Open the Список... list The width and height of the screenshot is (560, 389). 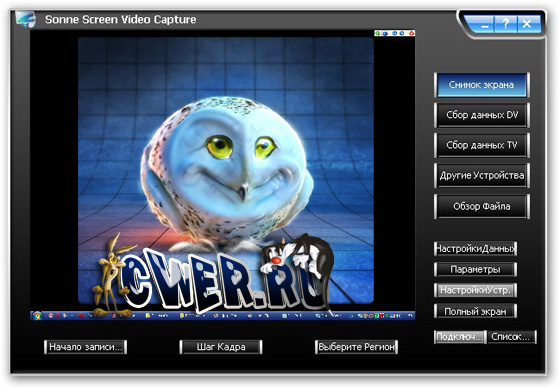512,336
